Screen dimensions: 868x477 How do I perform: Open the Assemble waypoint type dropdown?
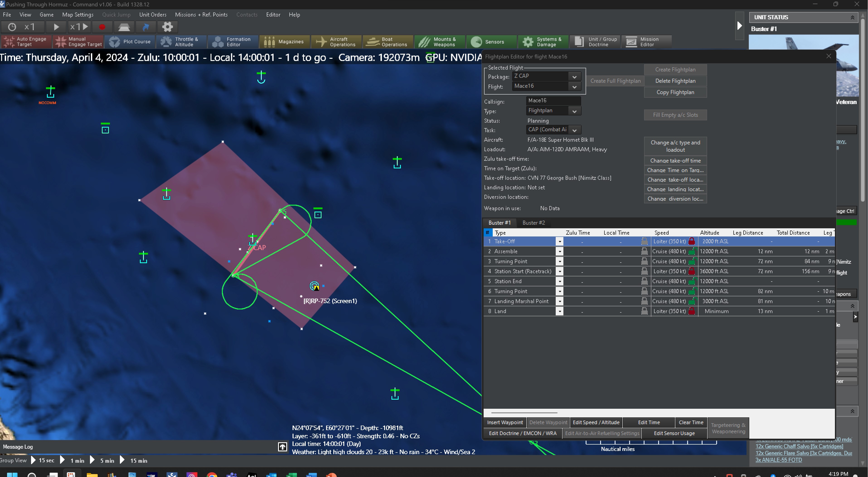tap(560, 251)
